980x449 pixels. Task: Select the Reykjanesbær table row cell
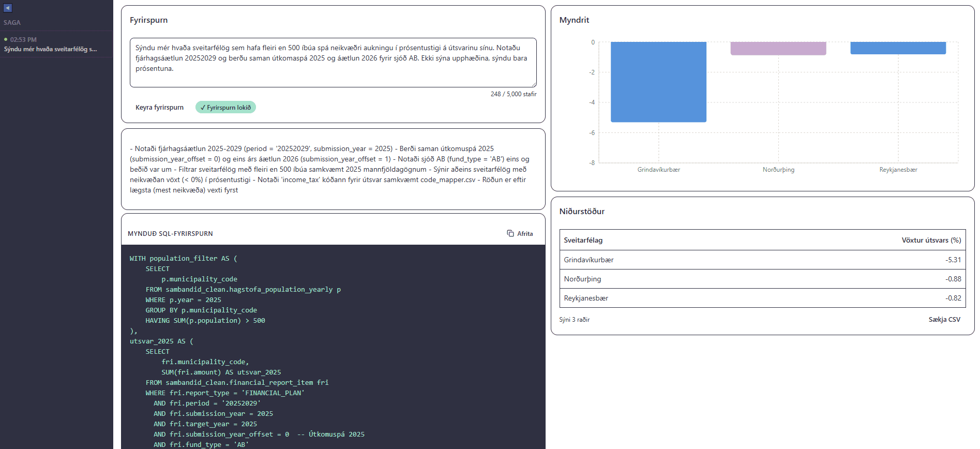(x=586, y=298)
